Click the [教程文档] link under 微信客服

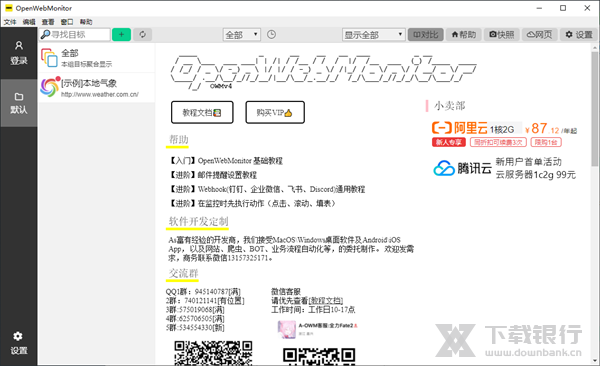pos(326,301)
